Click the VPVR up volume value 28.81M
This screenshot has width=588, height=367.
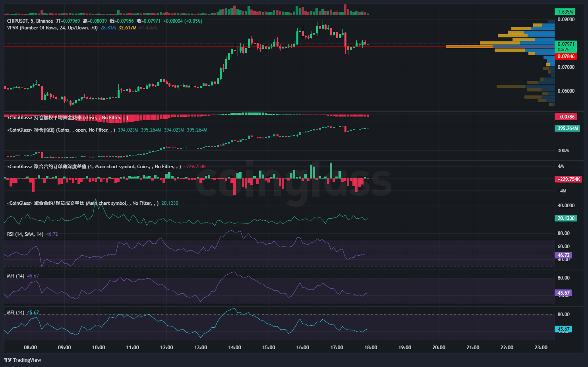[108, 28]
